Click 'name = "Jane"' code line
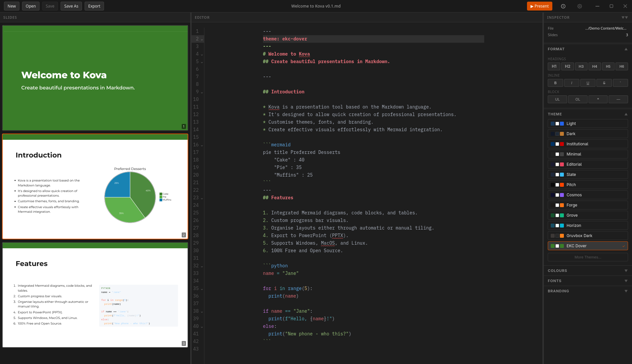This screenshot has height=364, width=632. click(281, 273)
